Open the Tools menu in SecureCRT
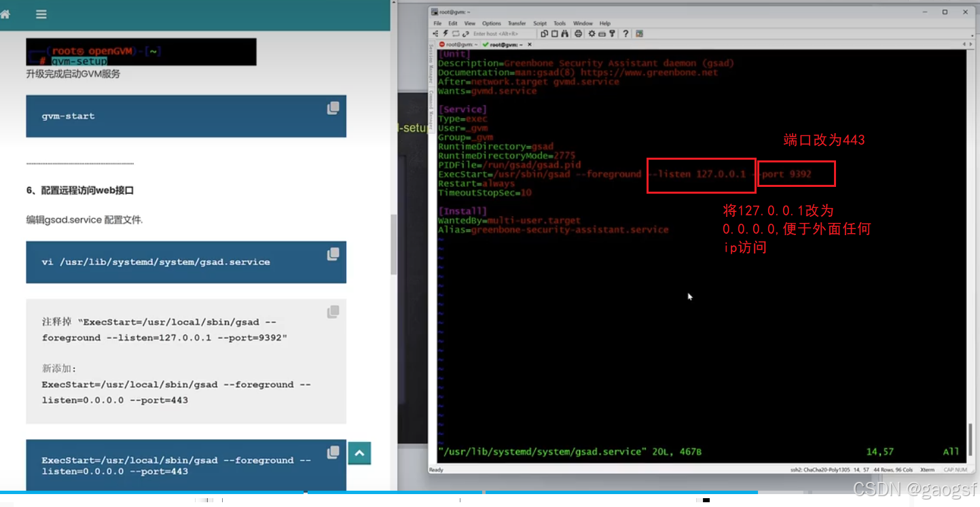Image resolution: width=980 pixels, height=507 pixels. pos(560,23)
